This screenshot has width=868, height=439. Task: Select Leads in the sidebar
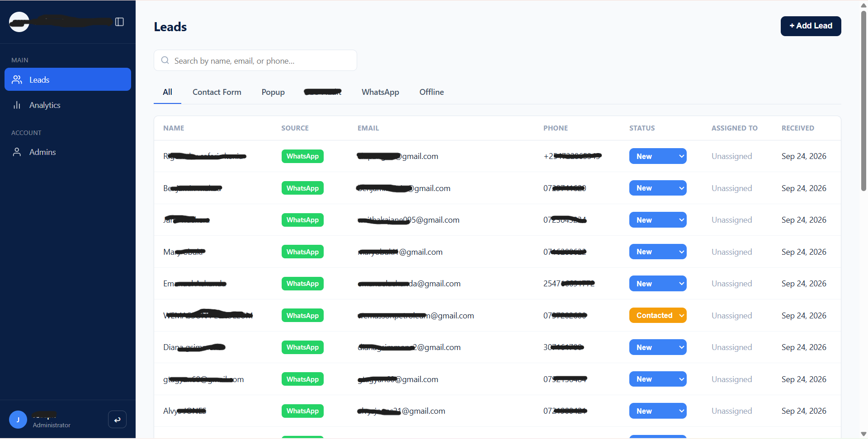tap(68, 79)
